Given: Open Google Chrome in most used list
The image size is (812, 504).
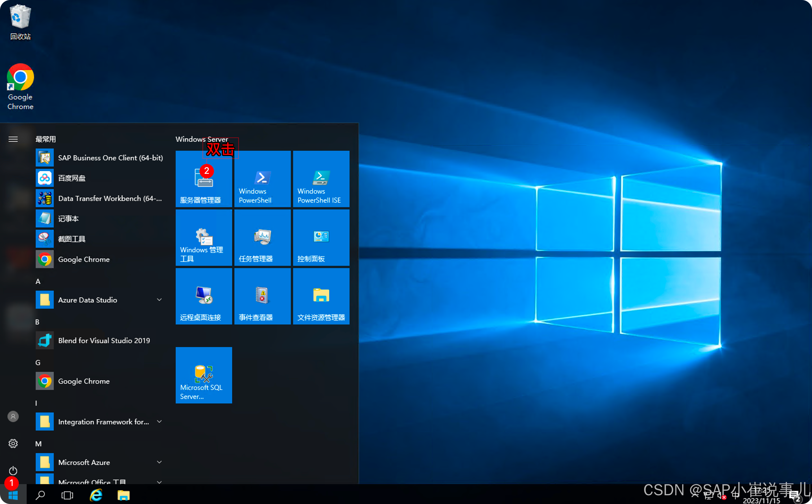Looking at the screenshot, I should [100, 259].
